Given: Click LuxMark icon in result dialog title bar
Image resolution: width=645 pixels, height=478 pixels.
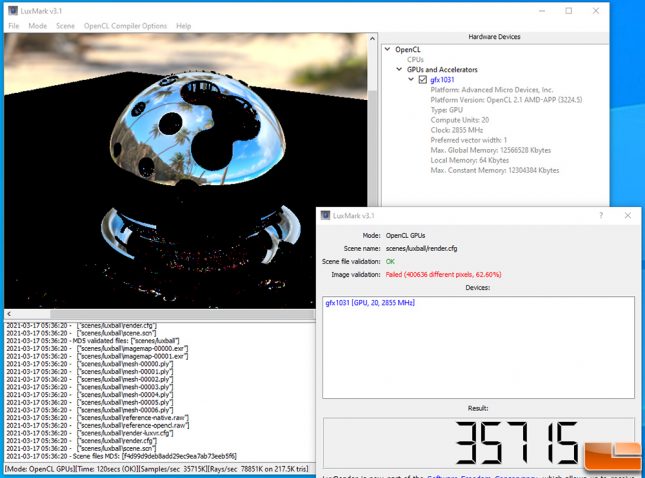Looking at the screenshot, I should tap(325, 216).
